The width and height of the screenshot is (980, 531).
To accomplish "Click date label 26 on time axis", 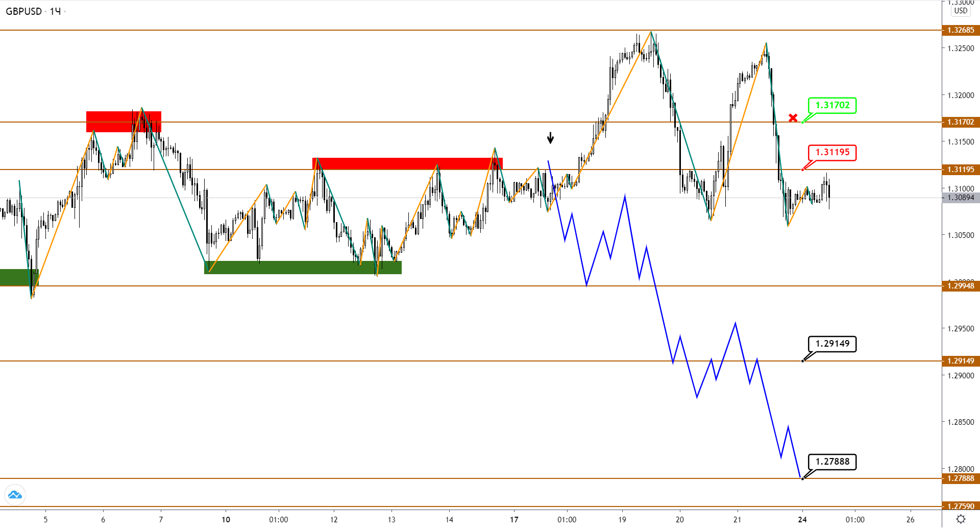I will pos(911,520).
